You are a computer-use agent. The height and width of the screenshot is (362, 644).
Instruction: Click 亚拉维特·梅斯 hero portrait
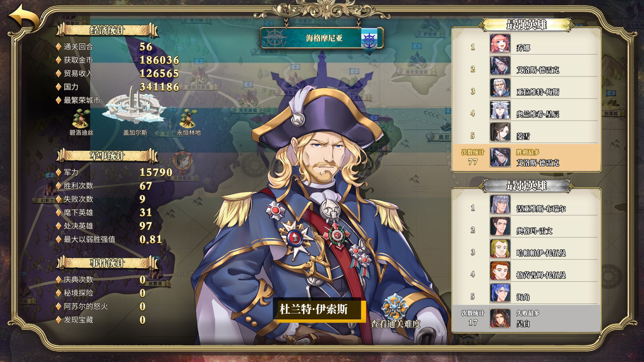point(500,88)
